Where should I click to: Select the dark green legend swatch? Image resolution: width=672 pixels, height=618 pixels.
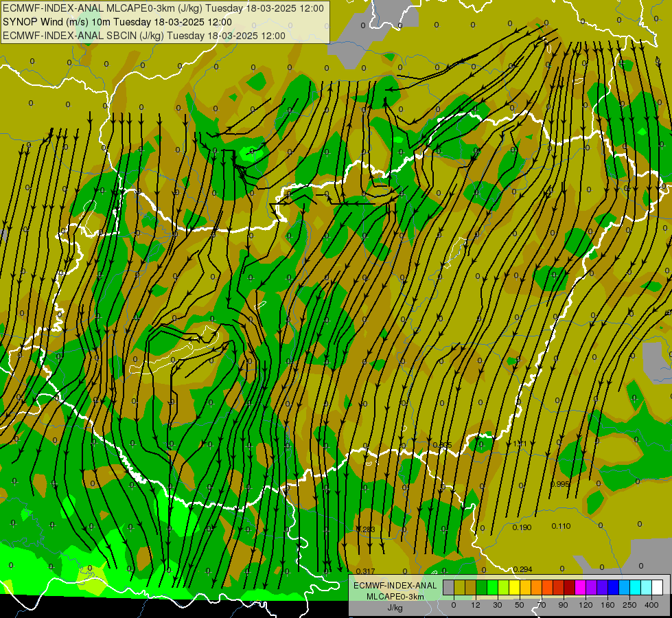pyautogui.click(x=482, y=587)
